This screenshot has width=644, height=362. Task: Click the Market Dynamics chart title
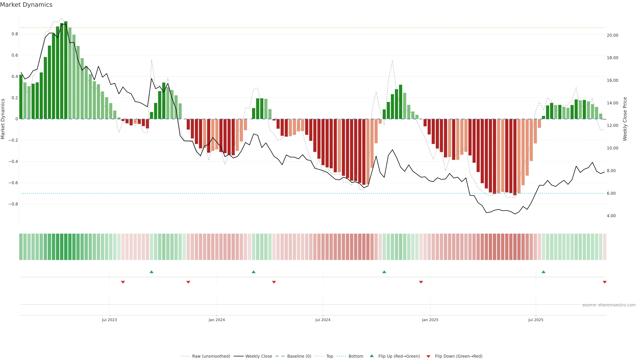point(26,5)
